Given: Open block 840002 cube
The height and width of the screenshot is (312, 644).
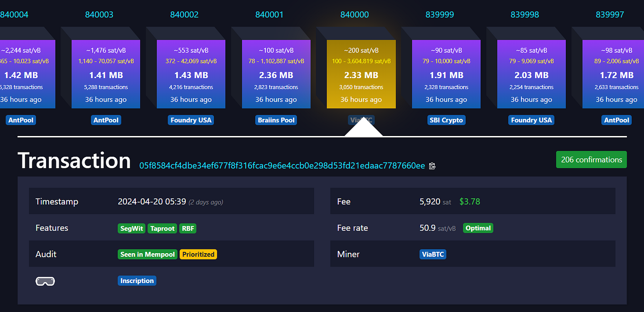Looking at the screenshot, I should [x=191, y=74].
